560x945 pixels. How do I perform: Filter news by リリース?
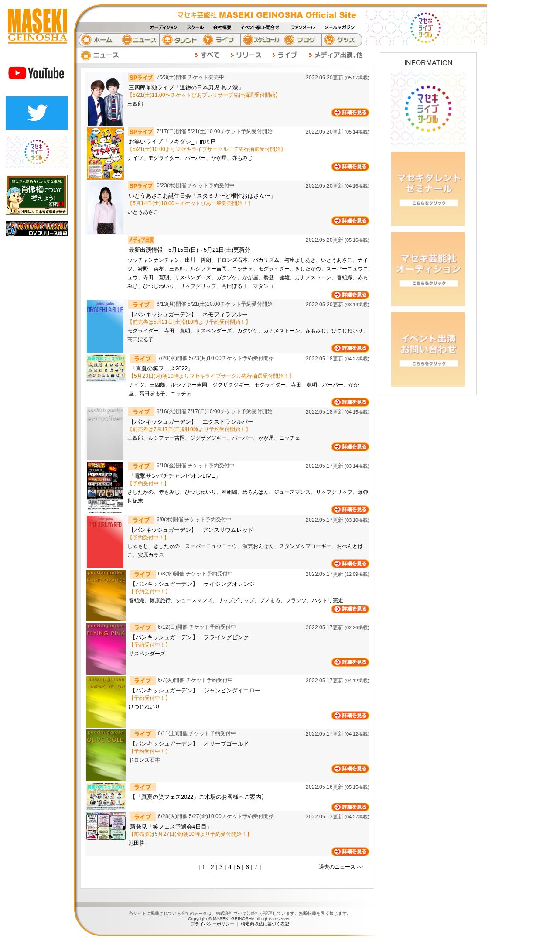(x=246, y=55)
